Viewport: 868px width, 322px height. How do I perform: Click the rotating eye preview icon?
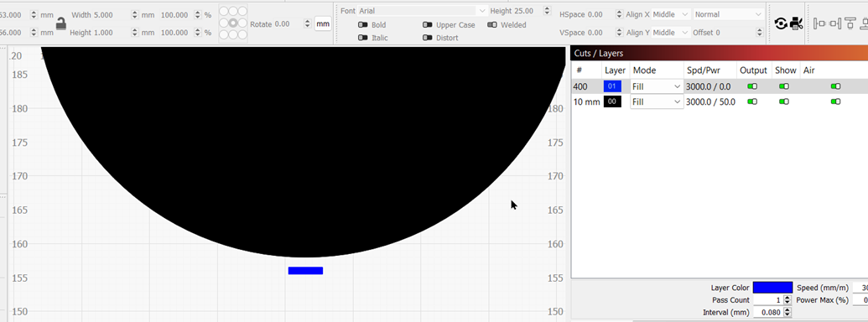tap(781, 23)
